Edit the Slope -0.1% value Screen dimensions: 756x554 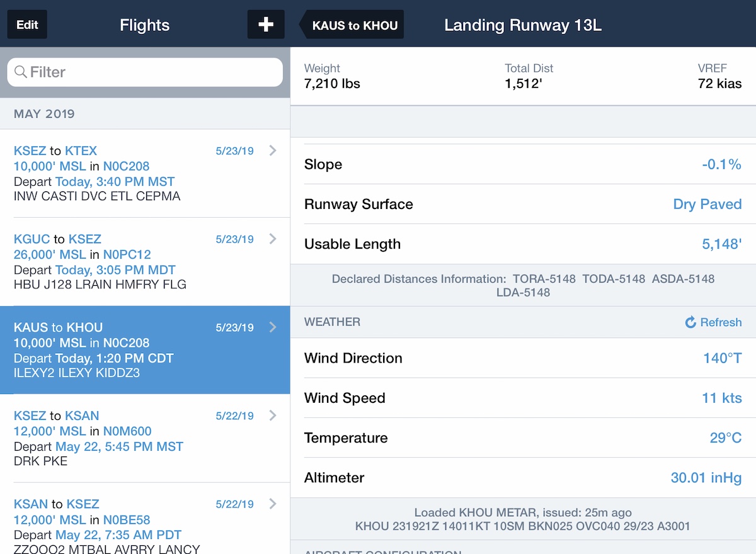pos(722,164)
